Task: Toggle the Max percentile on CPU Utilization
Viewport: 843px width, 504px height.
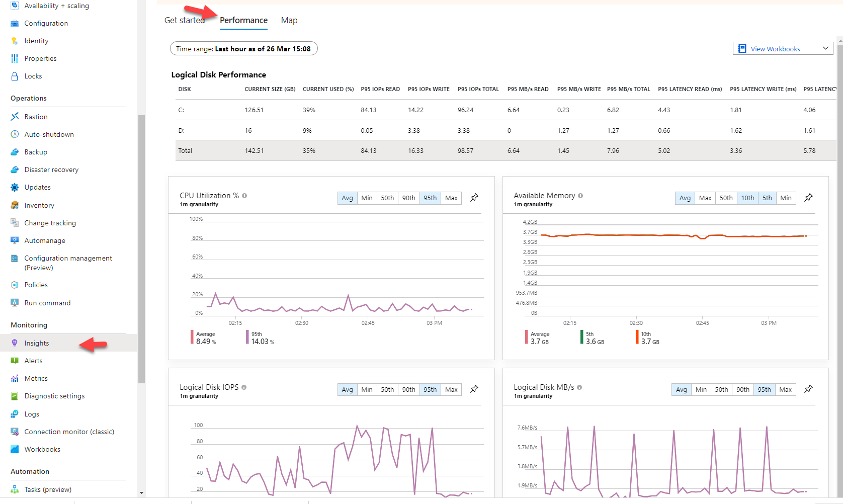Action: [451, 198]
